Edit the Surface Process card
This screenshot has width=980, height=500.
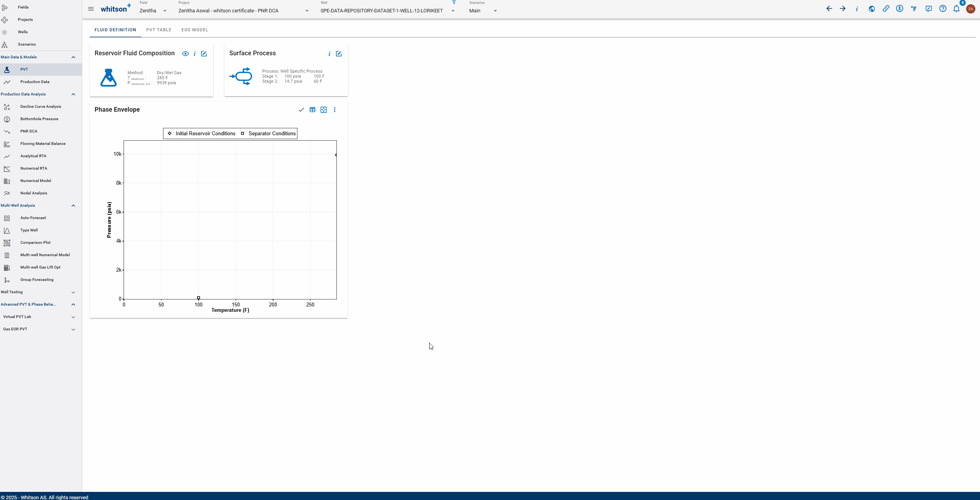(339, 54)
